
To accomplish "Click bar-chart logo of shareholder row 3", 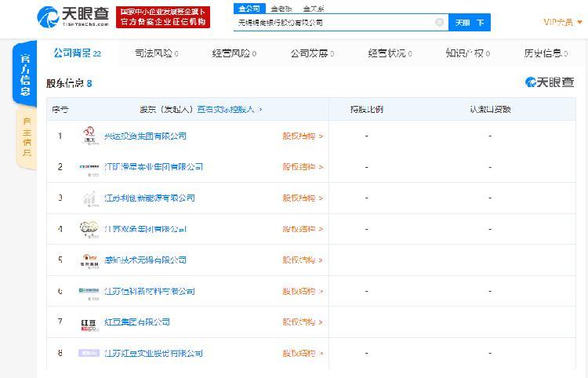I will (x=89, y=198).
